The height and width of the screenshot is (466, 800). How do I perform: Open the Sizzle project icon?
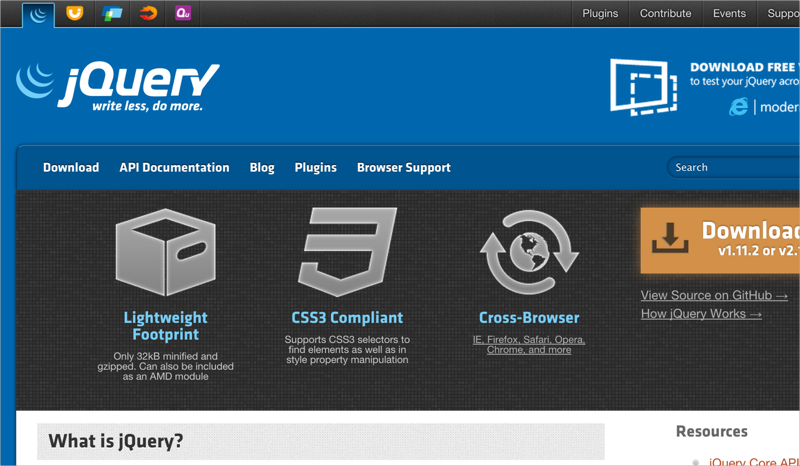[x=148, y=14]
